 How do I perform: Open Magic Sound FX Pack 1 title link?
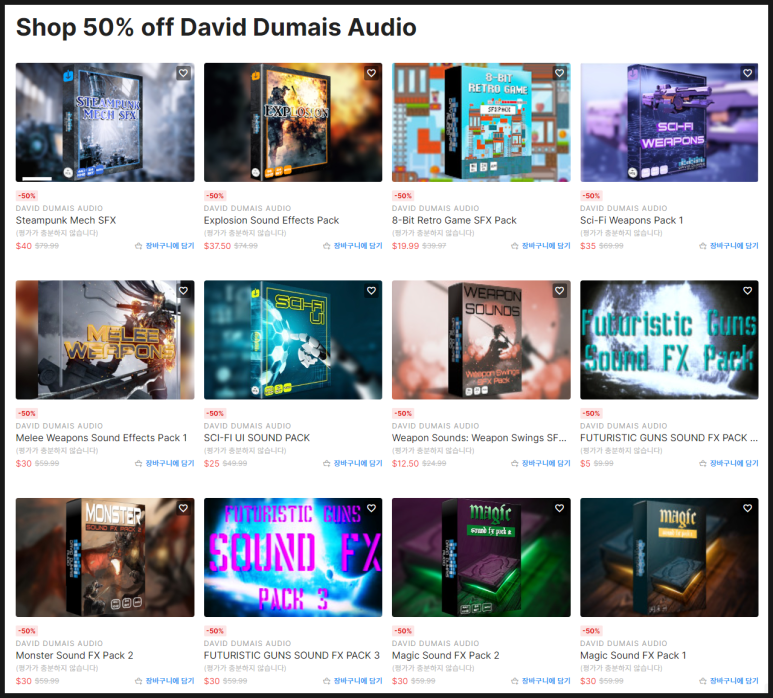tap(633, 655)
